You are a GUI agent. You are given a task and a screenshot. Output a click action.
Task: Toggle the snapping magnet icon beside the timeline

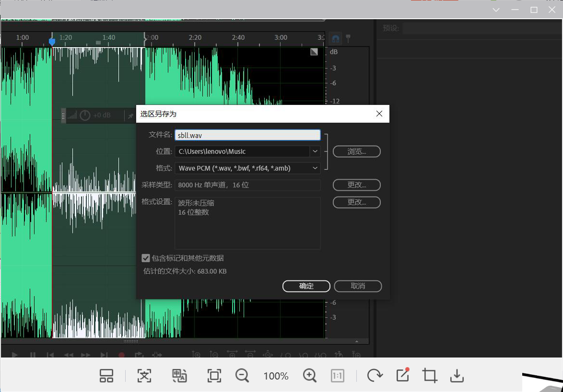(336, 38)
